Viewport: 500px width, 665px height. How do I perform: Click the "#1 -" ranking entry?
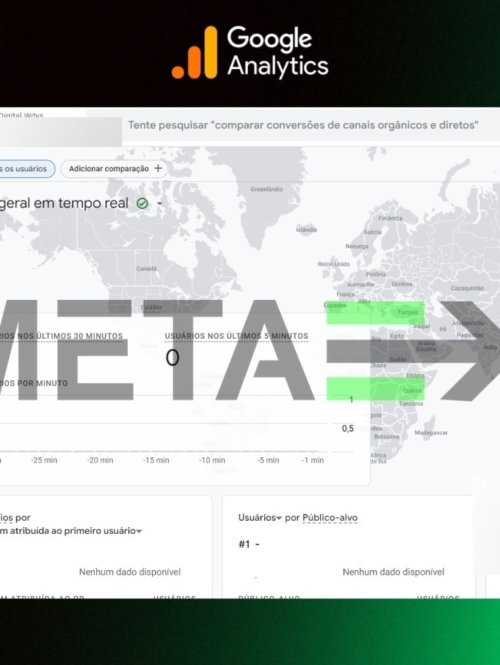point(249,544)
